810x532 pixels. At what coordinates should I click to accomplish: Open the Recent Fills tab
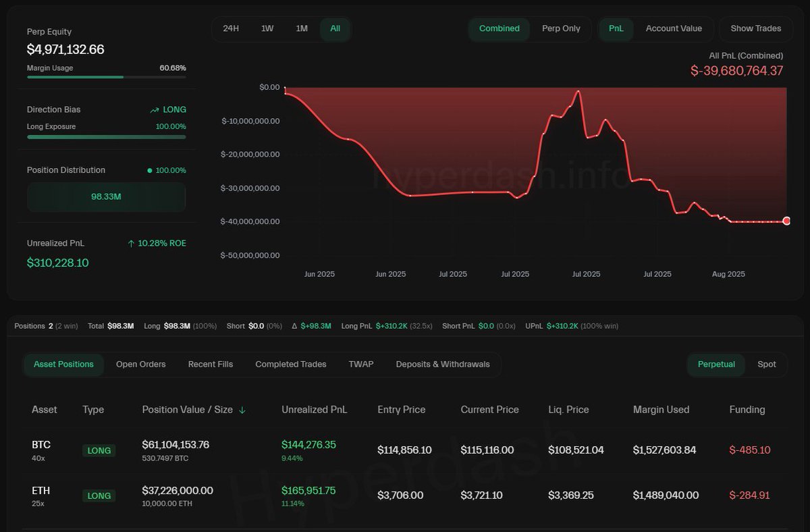(x=211, y=364)
